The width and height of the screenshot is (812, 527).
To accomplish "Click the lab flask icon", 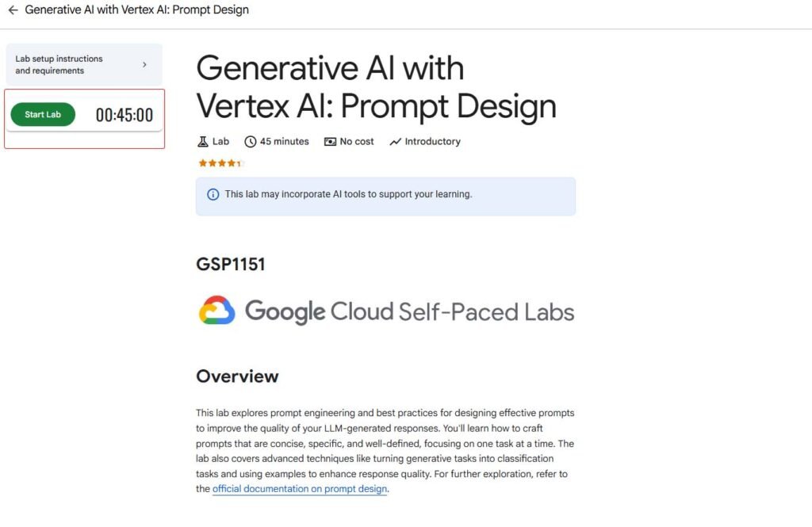I will [x=203, y=141].
